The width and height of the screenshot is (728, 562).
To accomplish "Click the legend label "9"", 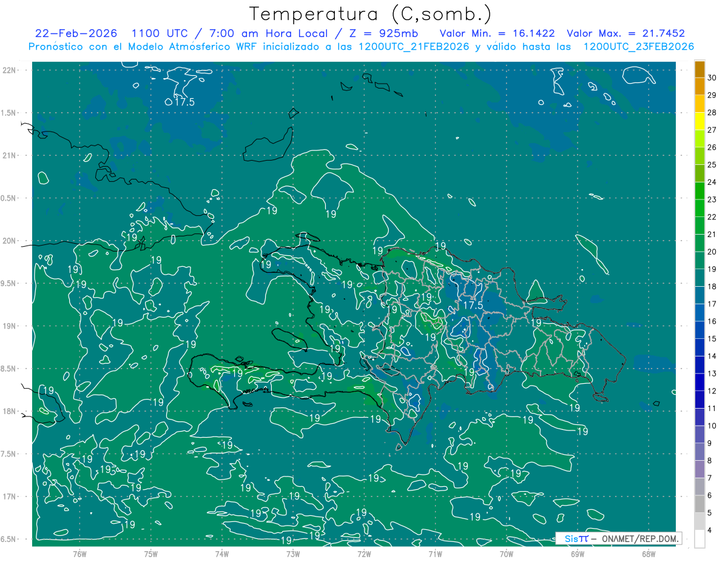I will (x=710, y=443).
